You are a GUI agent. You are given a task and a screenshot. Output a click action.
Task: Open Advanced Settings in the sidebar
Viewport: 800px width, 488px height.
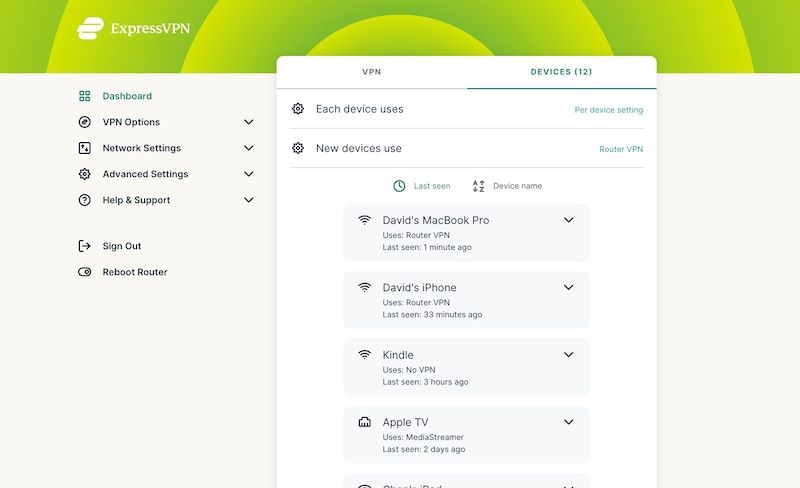[145, 174]
